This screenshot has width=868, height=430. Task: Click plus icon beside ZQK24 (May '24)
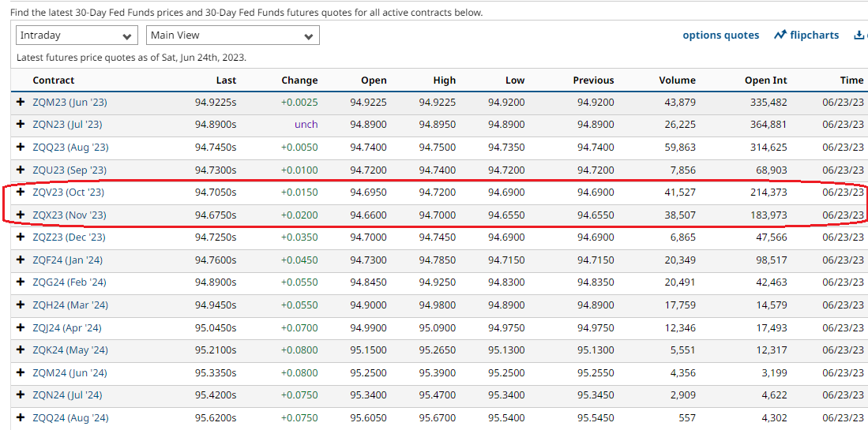click(21, 350)
